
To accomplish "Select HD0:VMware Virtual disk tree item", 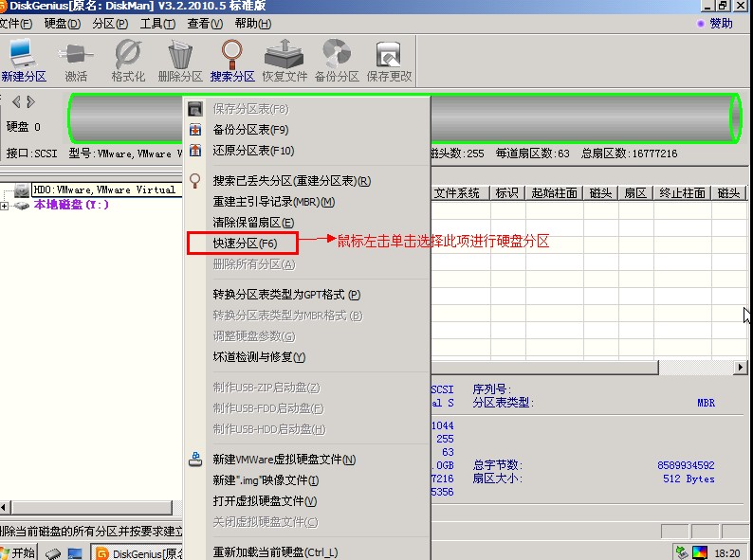I will [106, 190].
